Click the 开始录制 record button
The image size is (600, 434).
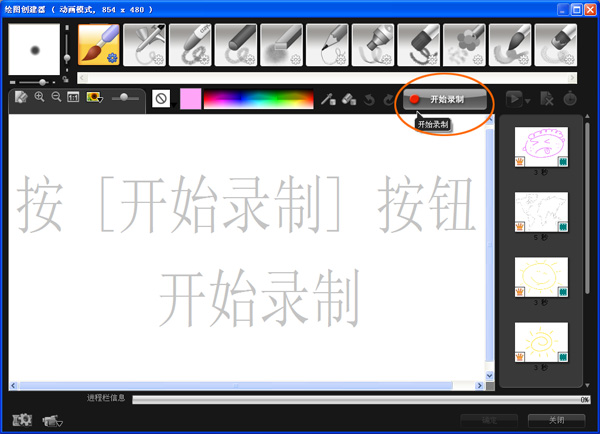[445, 100]
